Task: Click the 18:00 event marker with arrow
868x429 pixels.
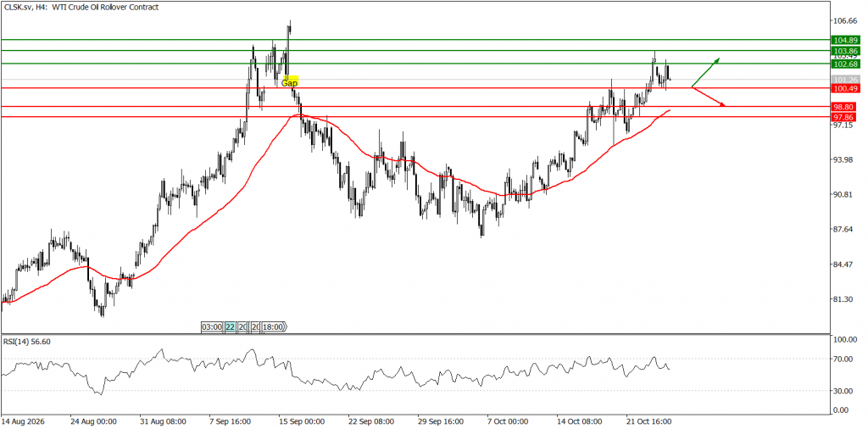Action: click(x=275, y=327)
